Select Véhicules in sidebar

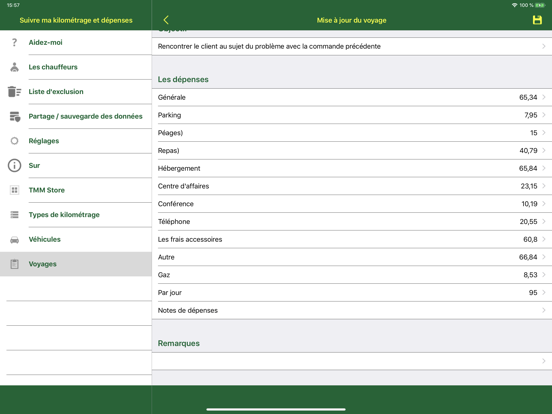point(76,239)
